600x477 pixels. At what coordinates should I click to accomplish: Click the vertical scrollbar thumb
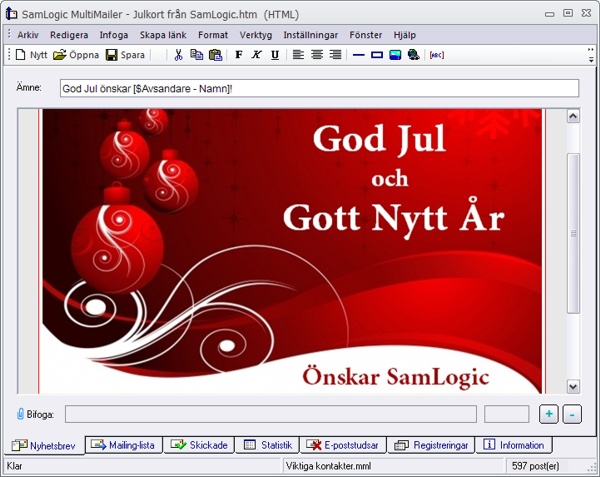pyautogui.click(x=573, y=233)
